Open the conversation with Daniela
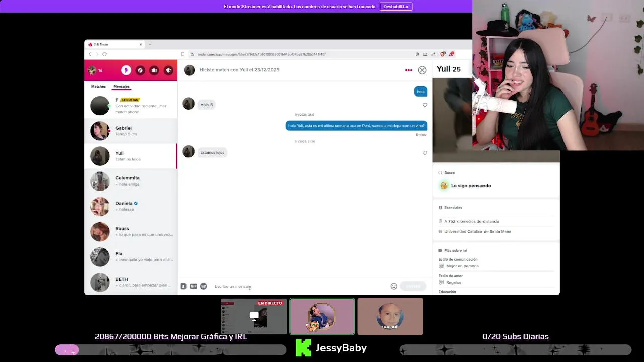This screenshot has width=644, height=362. [x=131, y=206]
